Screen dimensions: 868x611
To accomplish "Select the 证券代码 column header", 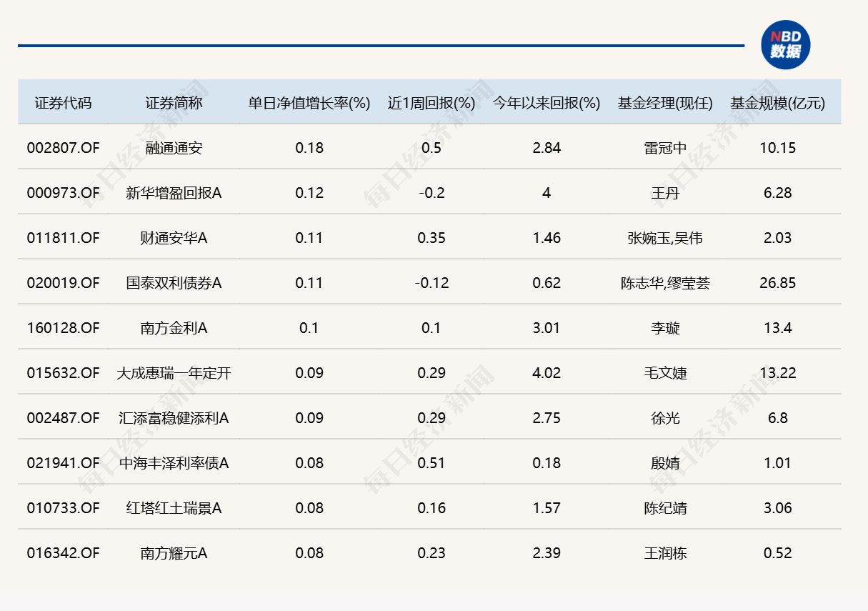I will [x=64, y=103].
